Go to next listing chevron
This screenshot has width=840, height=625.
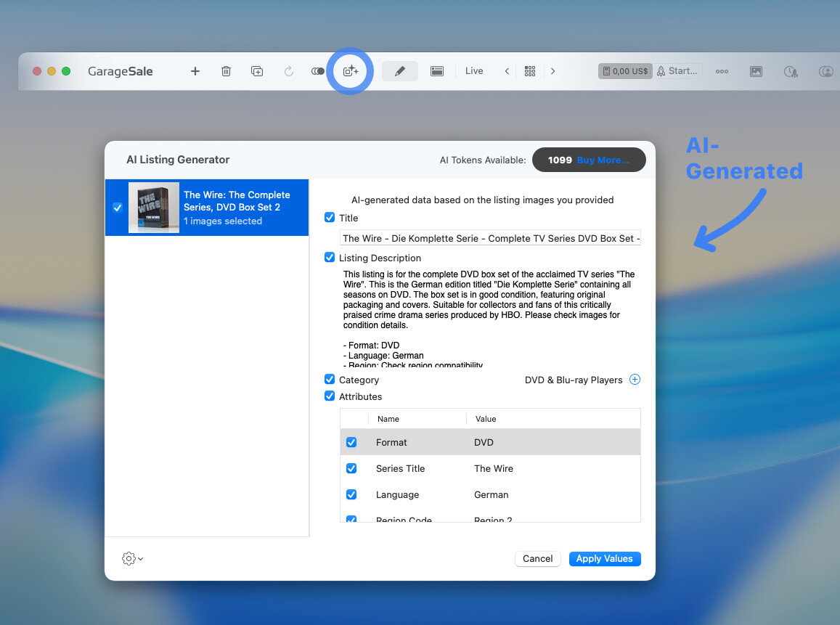[553, 71]
